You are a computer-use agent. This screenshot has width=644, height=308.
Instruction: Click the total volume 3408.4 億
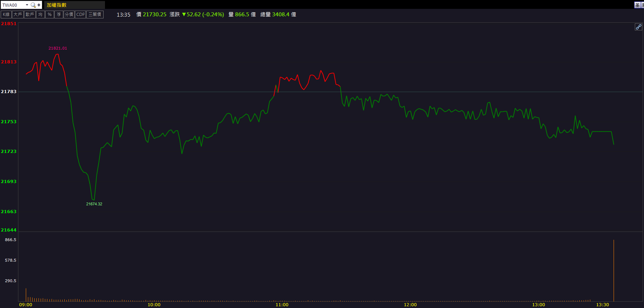click(284, 15)
